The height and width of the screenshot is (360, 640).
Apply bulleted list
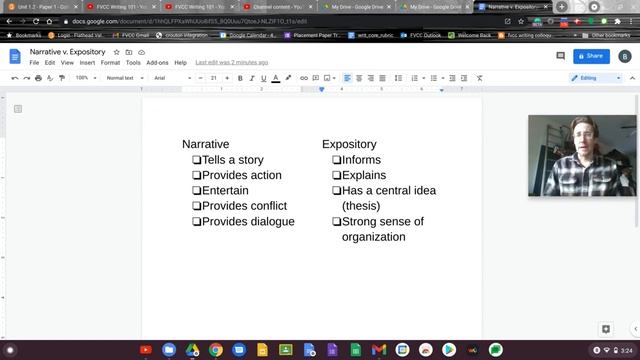[x=433, y=78]
